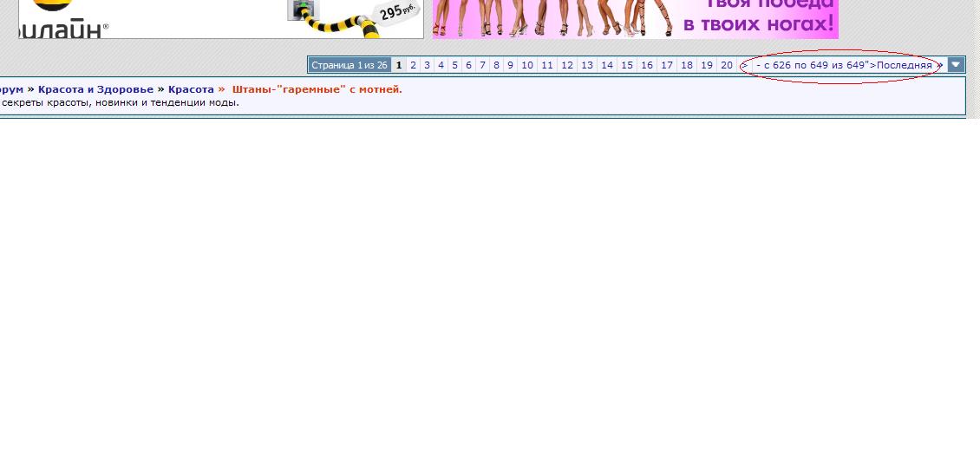Viewport: 980px width, 463px height.
Task: Go to page 9
Action: pyautogui.click(x=510, y=65)
